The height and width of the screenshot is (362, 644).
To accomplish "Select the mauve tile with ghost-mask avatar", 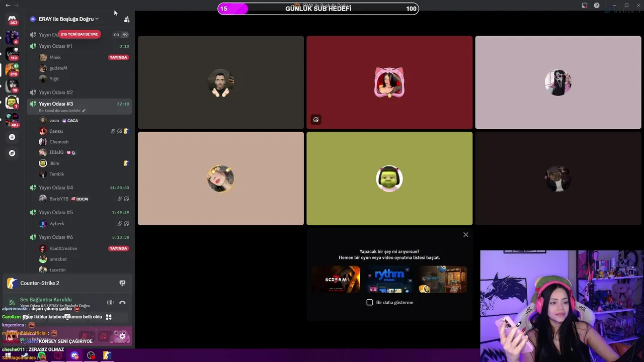I will (558, 82).
